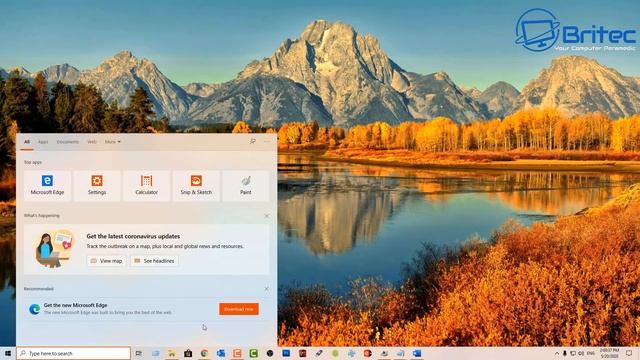The width and height of the screenshot is (640, 360).
Task: Open Microsoft Store from the taskbar
Action: [188, 353]
